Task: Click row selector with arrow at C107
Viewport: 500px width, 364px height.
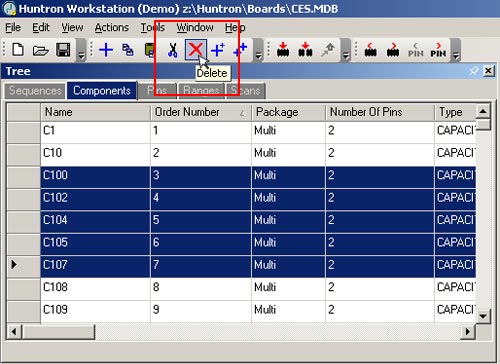Action: tap(24, 266)
